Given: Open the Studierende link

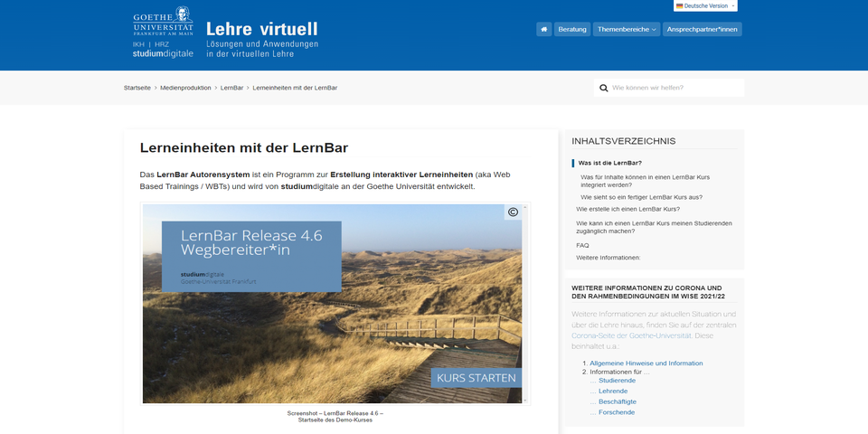Looking at the screenshot, I should (617, 381).
